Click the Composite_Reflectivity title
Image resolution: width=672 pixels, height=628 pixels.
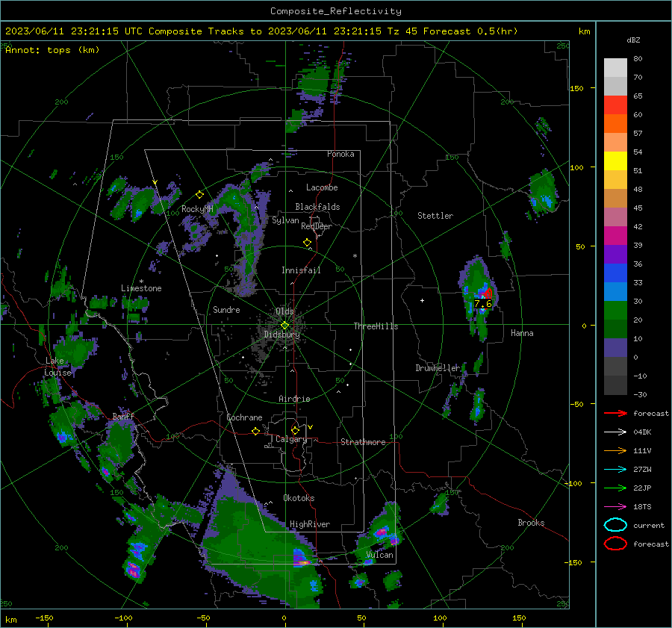tap(335, 11)
